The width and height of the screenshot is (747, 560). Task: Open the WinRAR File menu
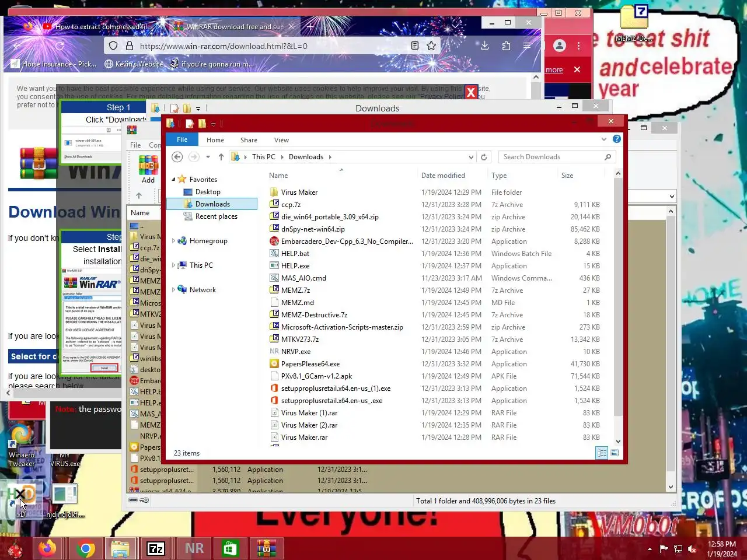coord(135,145)
